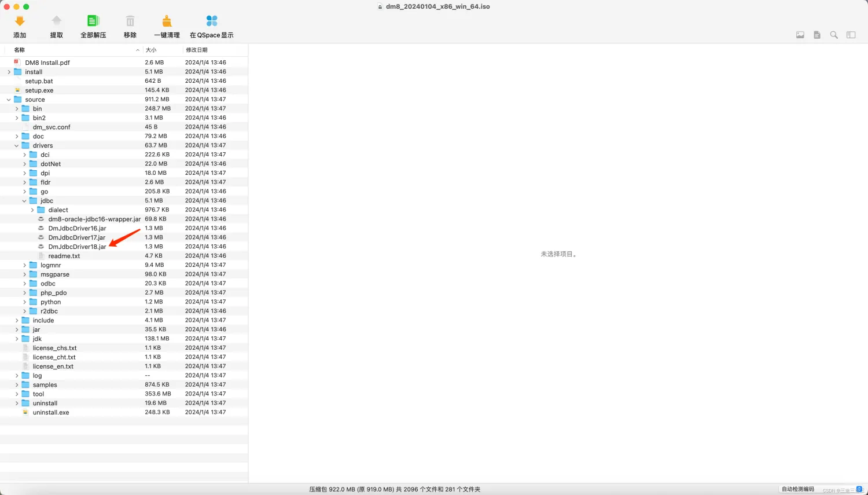Click the 提取 (Extract) toolbar icon
Screen dimensions: 868x495
tap(56, 21)
